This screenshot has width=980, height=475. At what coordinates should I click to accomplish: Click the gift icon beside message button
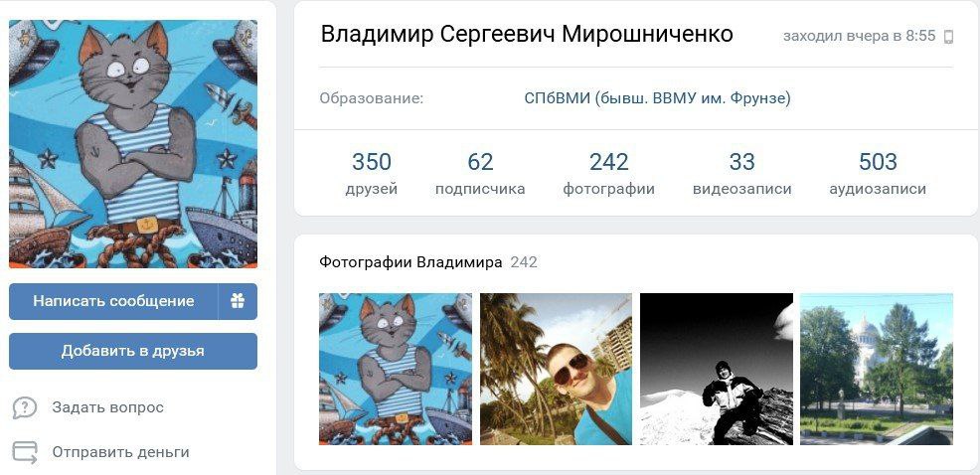(x=238, y=301)
